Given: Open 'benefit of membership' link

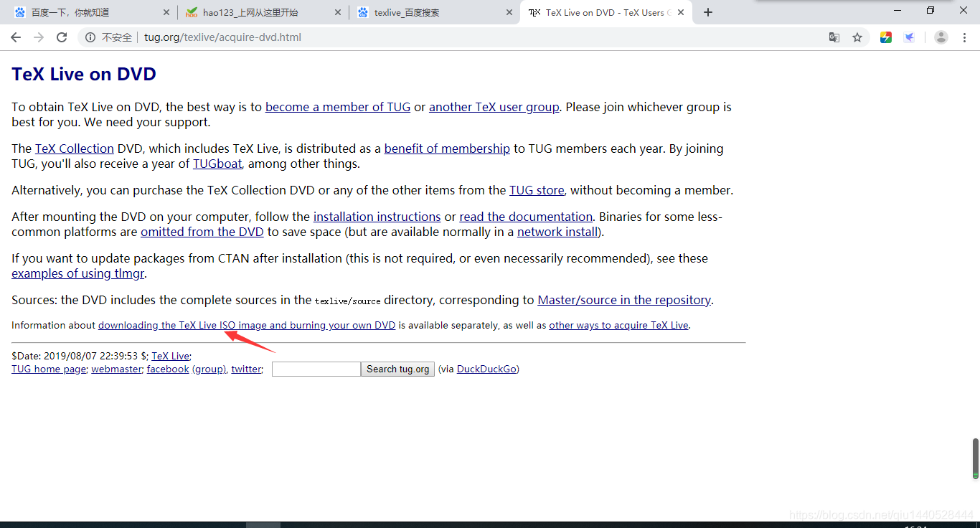Looking at the screenshot, I should 447,148.
